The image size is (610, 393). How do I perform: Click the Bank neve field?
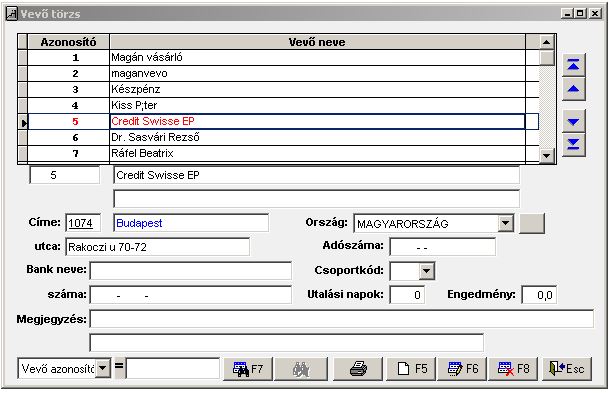tap(191, 271)
